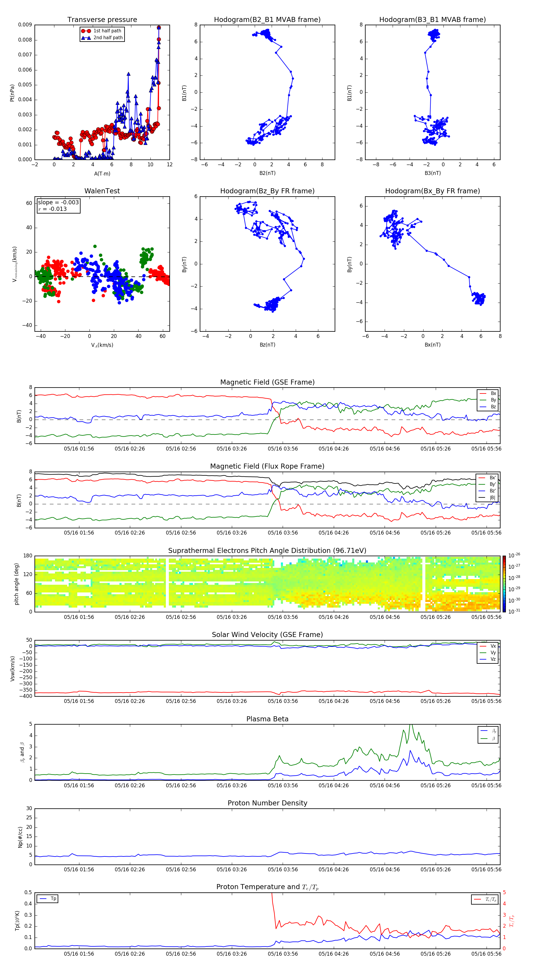This screenshot has height=980, width=535.
Task: Click the "Hodogram(B3_B1 MVAB frame)" title
Action: [432, 20]
